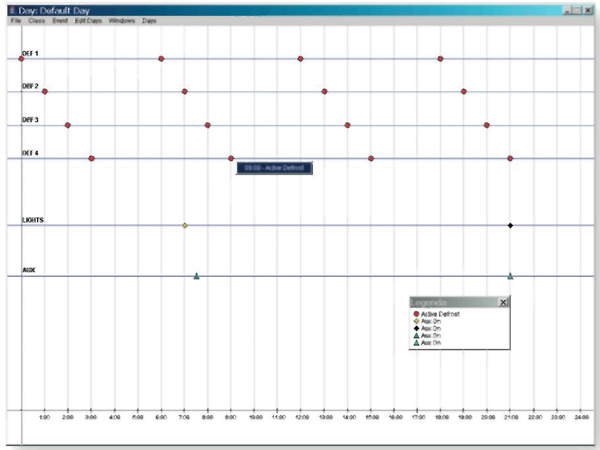Viewport: 600px width, 450px height.
Task: Select the AUX triangle marker near 7:30
Action: [x=196, y=276]
